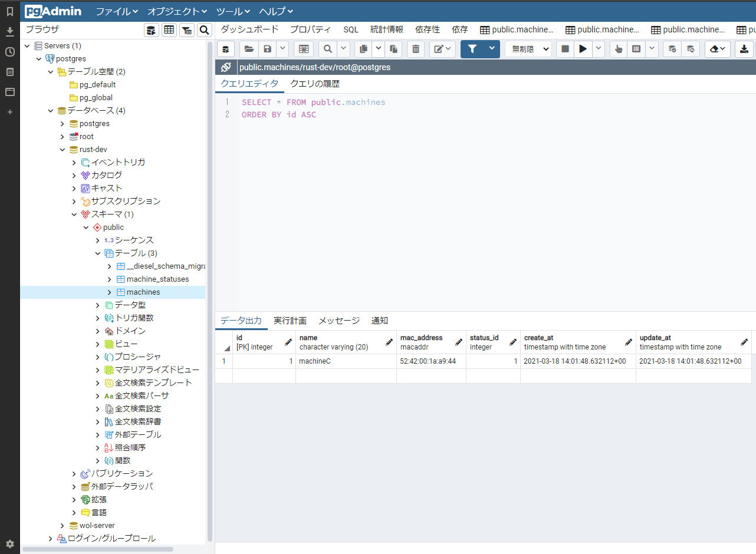Select pg_default tablespace in tree
This screenshot has width=756, height=554.
pos(97,85)
